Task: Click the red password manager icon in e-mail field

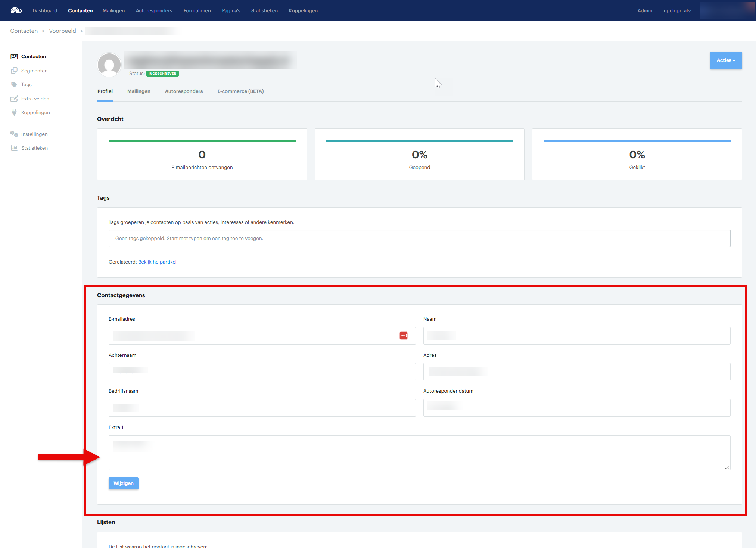Action: coord(404,336)
